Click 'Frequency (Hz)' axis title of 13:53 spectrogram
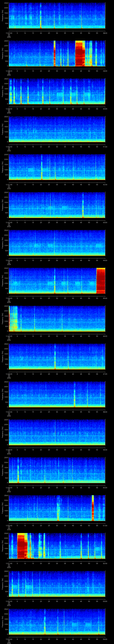Screen dimensions: 114x644 pos(3,622)
